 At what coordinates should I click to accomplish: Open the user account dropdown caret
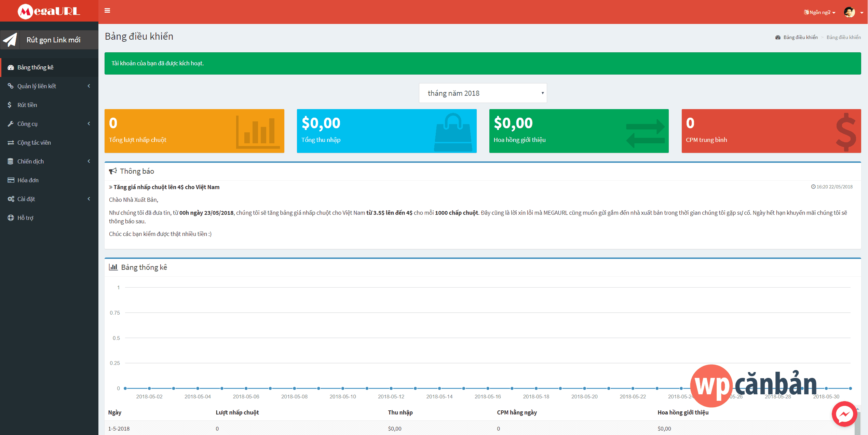click(862, 13)
